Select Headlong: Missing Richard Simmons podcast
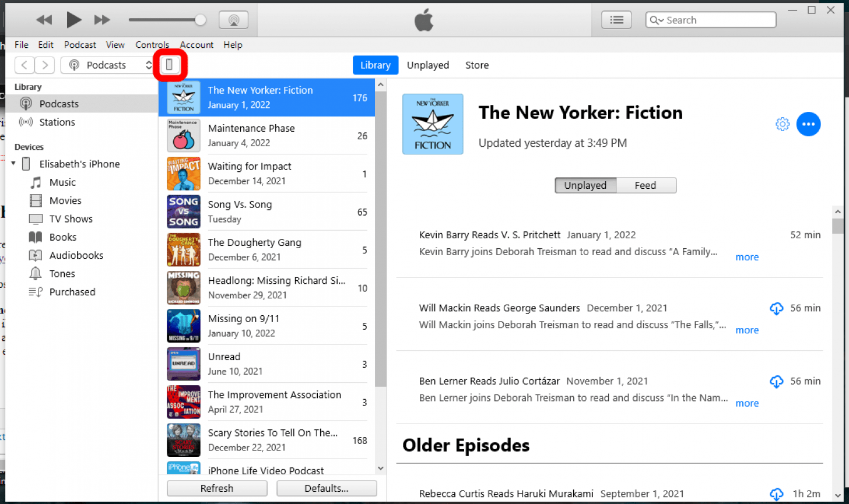Viewport: 849px width, 504px height. pos(266,287)
